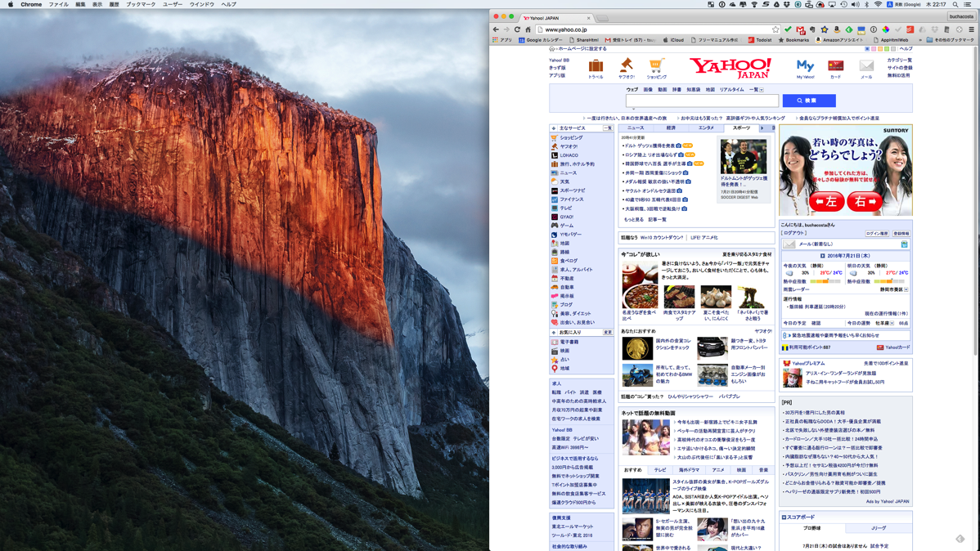Click the Gmail extension icon in toolbar
This screenshot has height=551, width=980.
pyautogui.click(x=801, y=29)
